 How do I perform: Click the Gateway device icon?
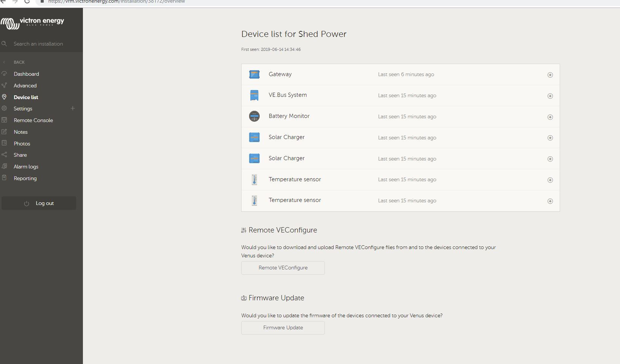pyautogui.click(x=254, y=75)
